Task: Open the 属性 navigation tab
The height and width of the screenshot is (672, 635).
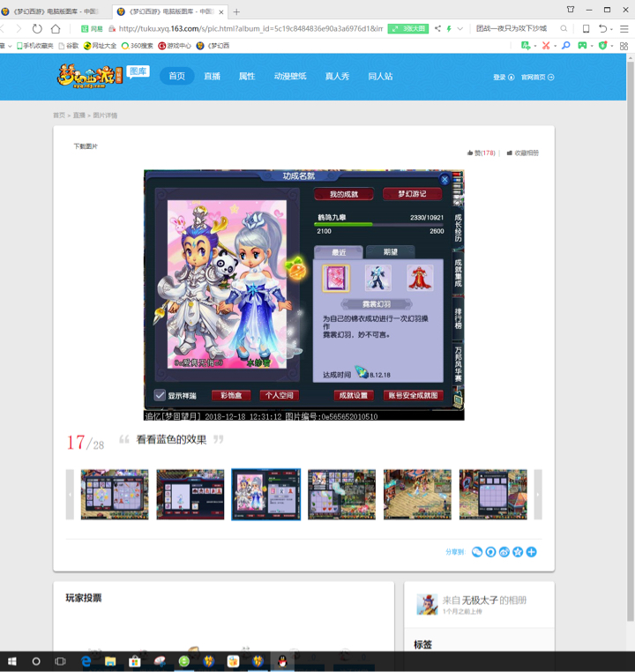Action: 247,77
